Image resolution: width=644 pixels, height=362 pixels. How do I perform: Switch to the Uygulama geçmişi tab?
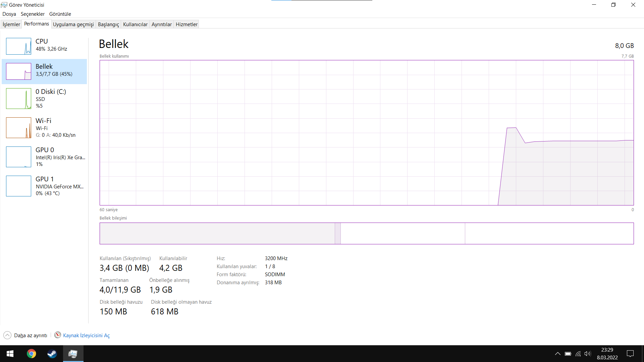point(73,24)
